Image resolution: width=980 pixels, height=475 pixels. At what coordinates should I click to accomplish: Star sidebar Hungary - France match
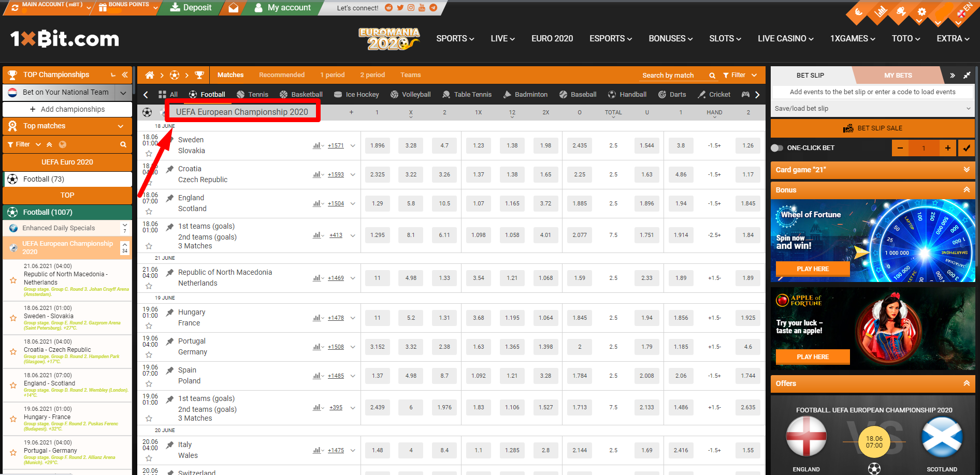pos(13,419)
